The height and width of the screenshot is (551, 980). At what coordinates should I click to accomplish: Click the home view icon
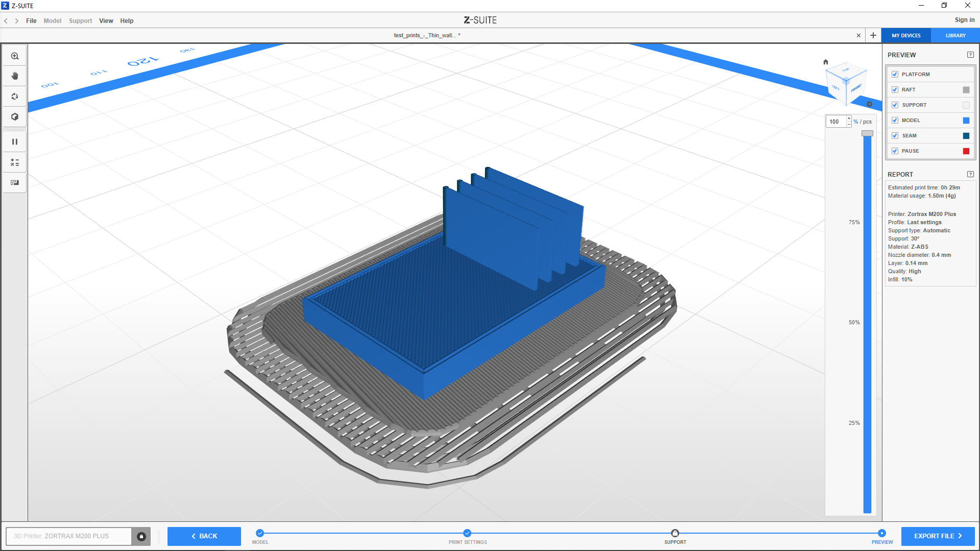point(826,62)
